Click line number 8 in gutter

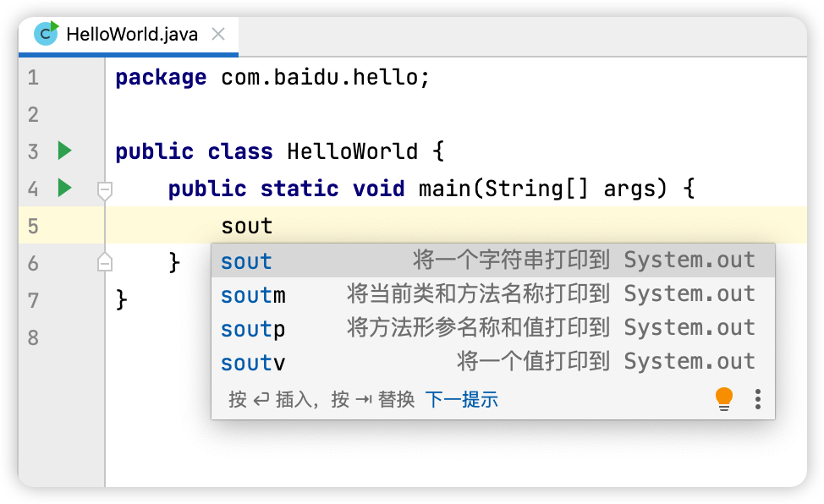coord(33,337)
